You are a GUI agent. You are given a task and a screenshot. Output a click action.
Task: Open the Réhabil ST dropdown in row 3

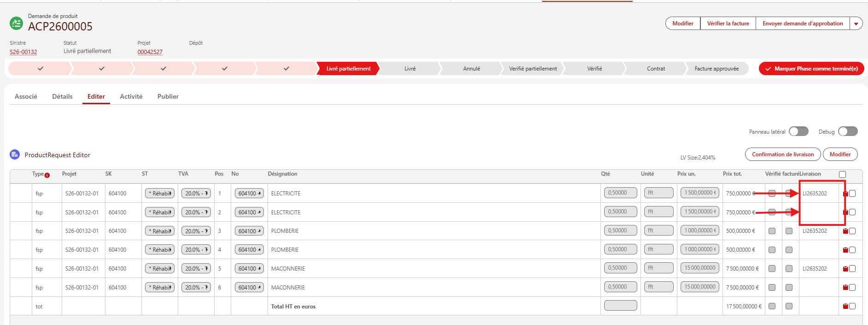[x=160, y=231]
